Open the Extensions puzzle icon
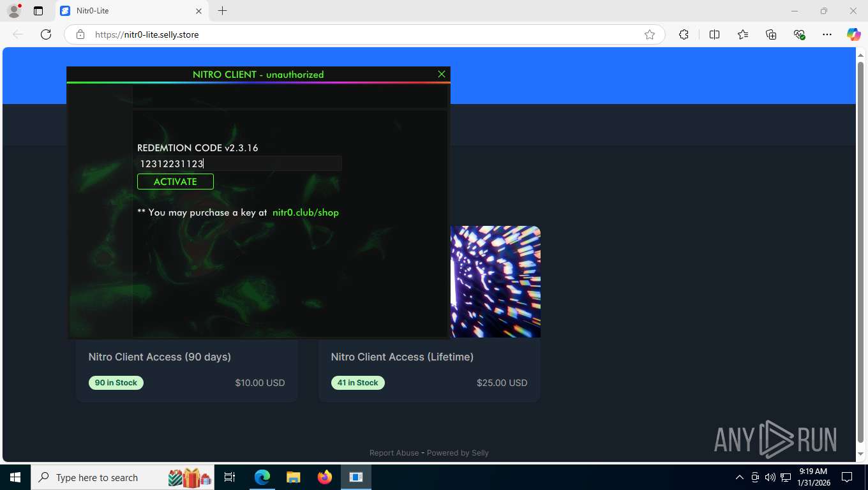Screen dimensions: 868x490 coord(684,34)
